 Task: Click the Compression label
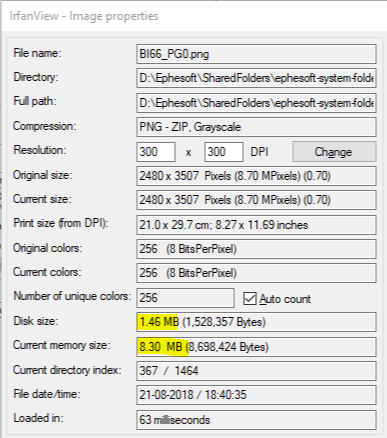pos(45,126)
